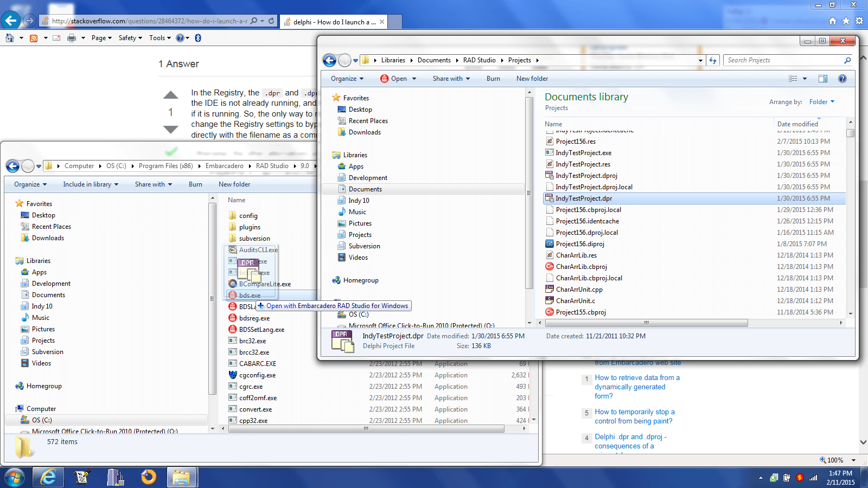868x488 pixels.
Task: Click the Windows Start orb
Action: 14,478
